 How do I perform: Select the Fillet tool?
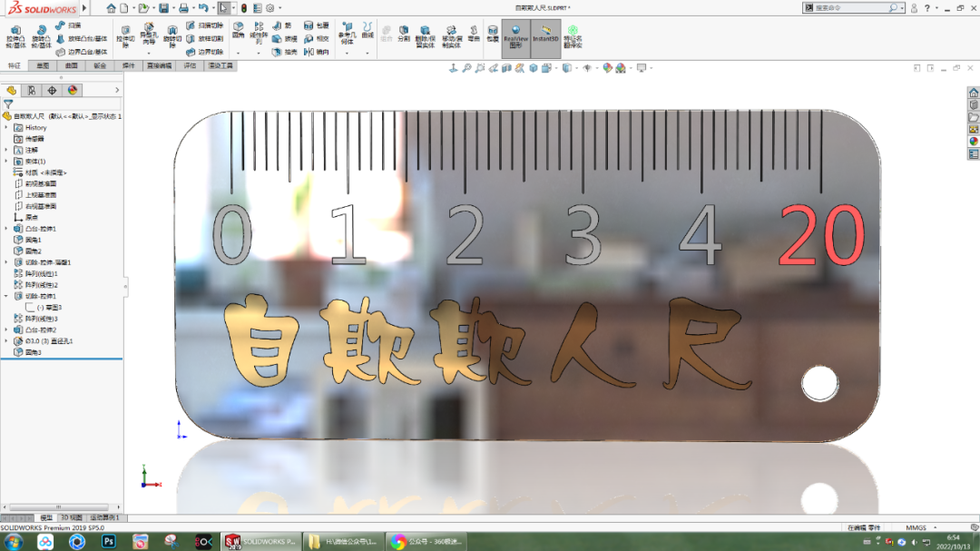239,30
